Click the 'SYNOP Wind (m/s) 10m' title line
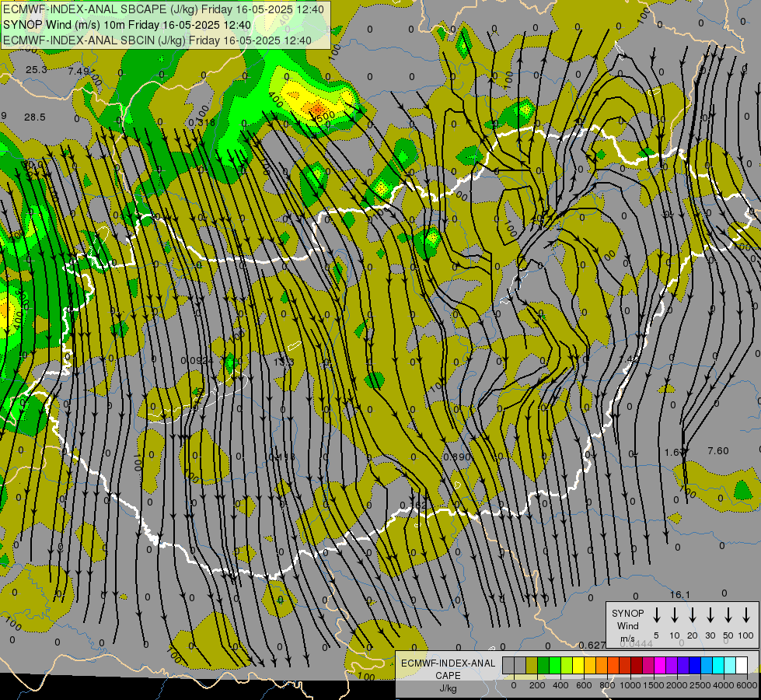761x700 pixels. pyautogui.click(x=127, y=25)
